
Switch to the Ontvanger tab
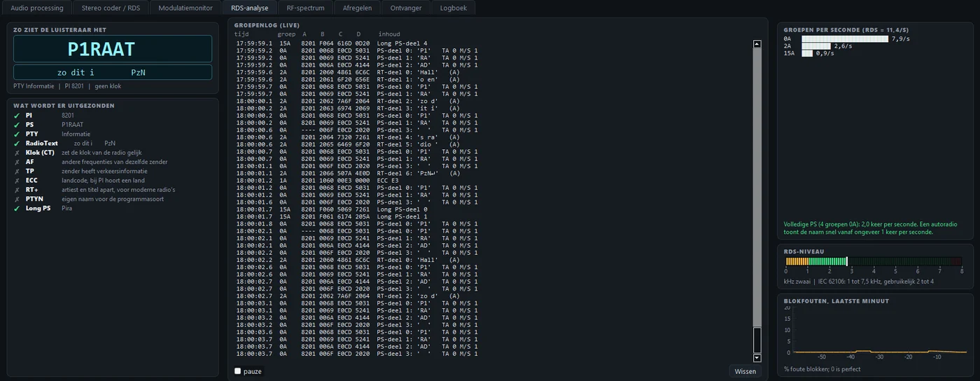405,8
